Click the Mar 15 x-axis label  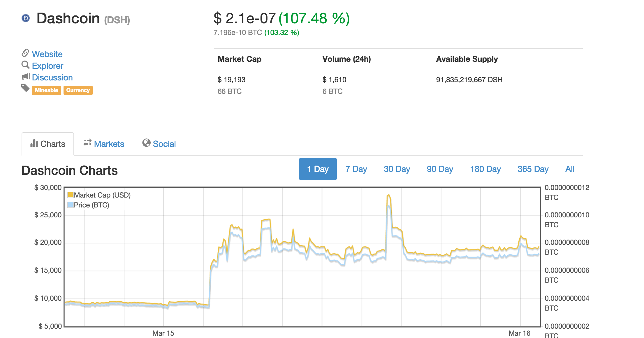tap(163, 333)
